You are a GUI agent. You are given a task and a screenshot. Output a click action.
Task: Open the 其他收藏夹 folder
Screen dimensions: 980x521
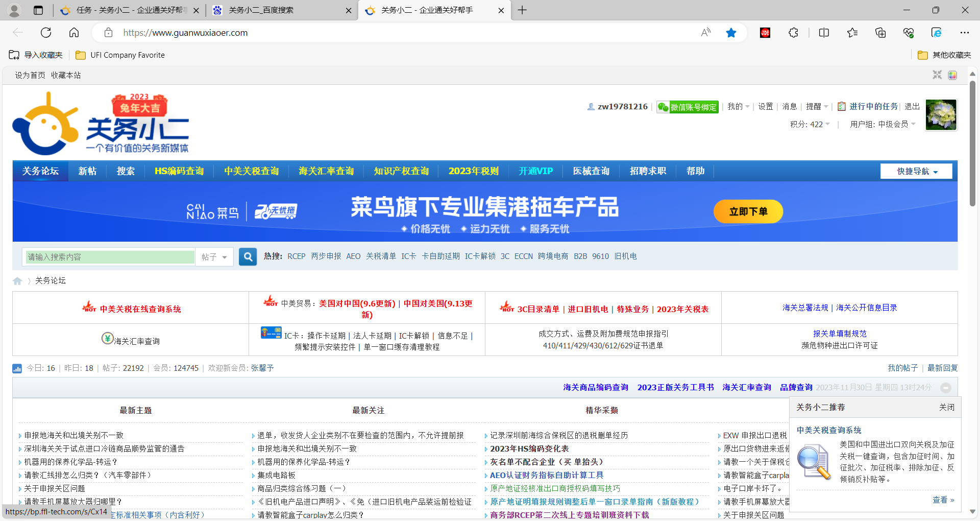pyautogui.click(x=944, y=55)
